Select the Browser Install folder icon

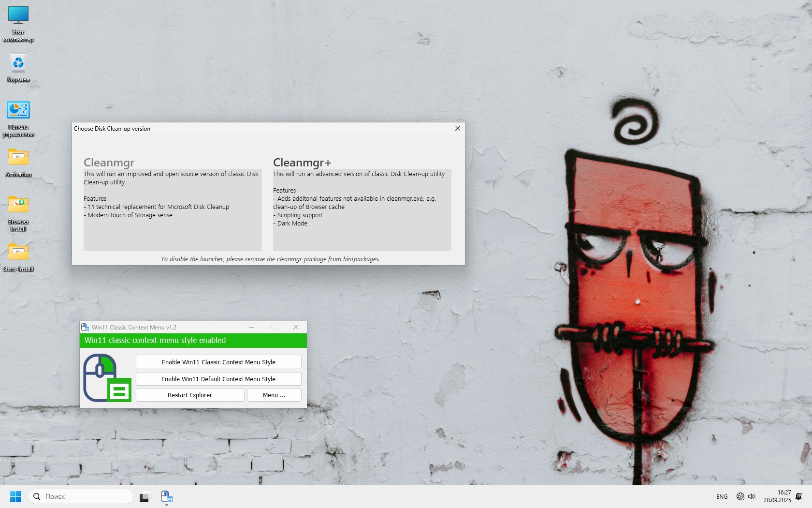18,213
